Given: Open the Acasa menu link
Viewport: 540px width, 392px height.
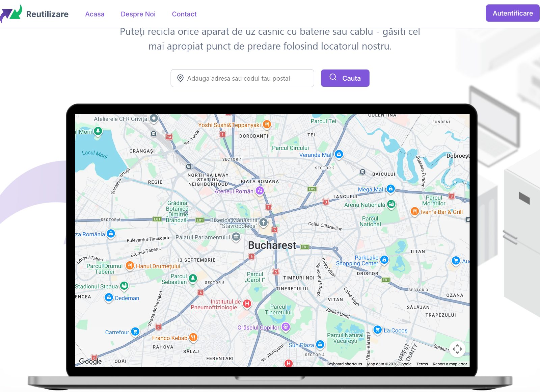Looking at the screenshot, I should 95,14.
